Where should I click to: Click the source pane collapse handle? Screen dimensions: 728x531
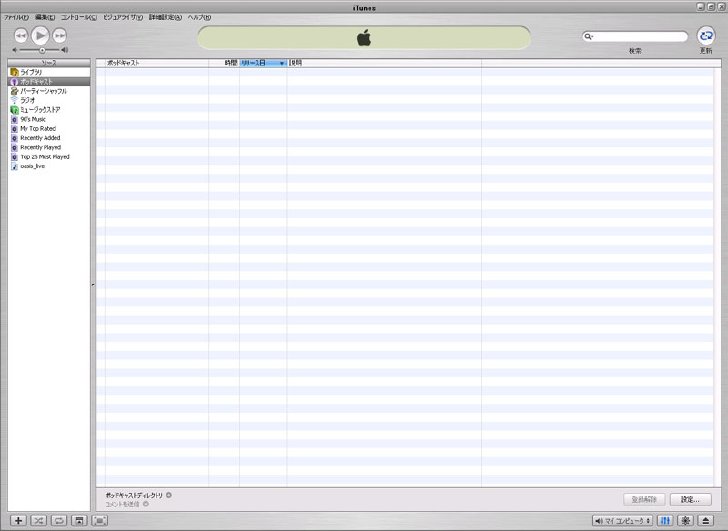tap(93, 285)
